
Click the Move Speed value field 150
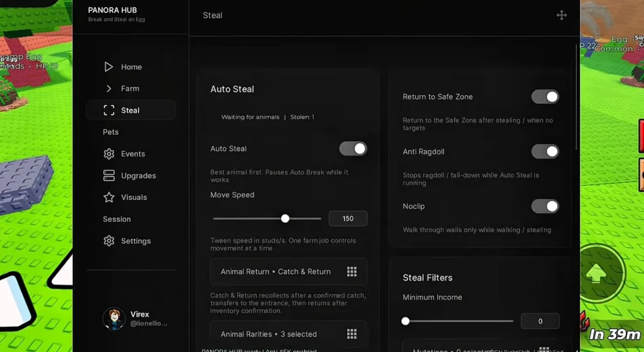(x=348, y=219)
